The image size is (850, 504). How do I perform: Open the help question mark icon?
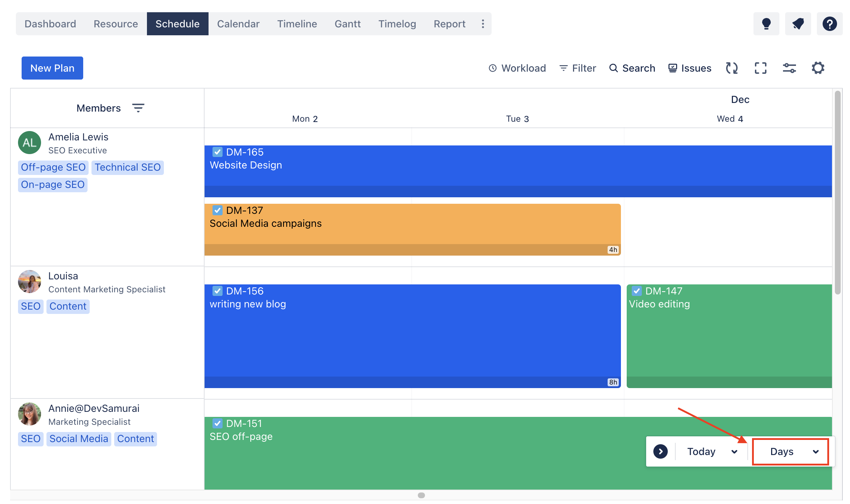click(829, 24)
